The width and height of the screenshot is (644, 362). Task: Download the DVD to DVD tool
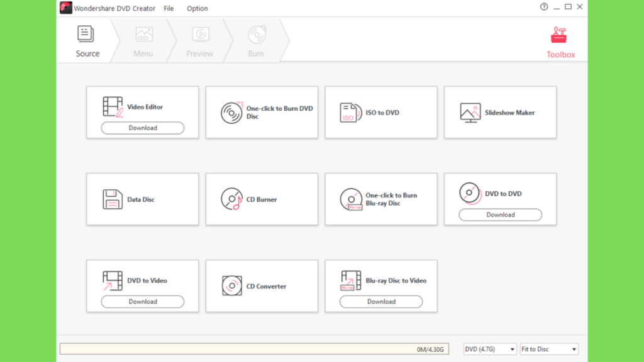[500, 215]
